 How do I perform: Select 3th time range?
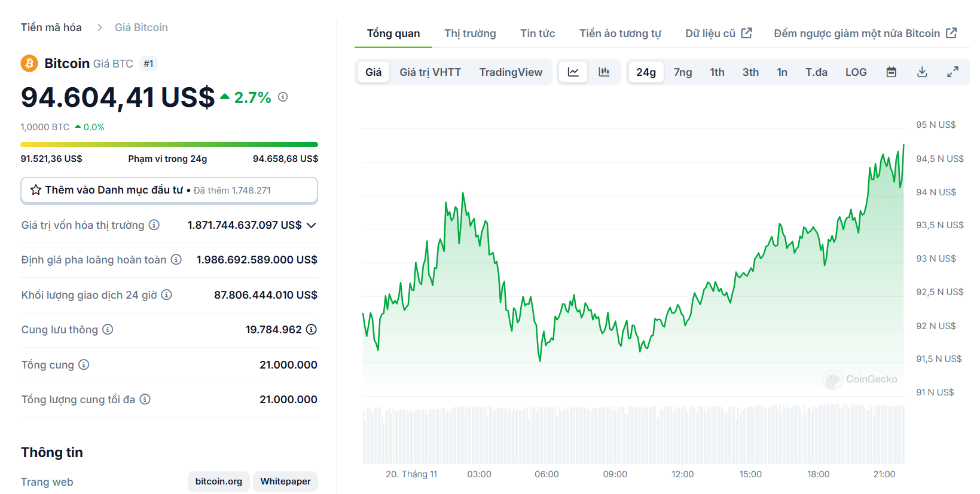tap(750, 72)
